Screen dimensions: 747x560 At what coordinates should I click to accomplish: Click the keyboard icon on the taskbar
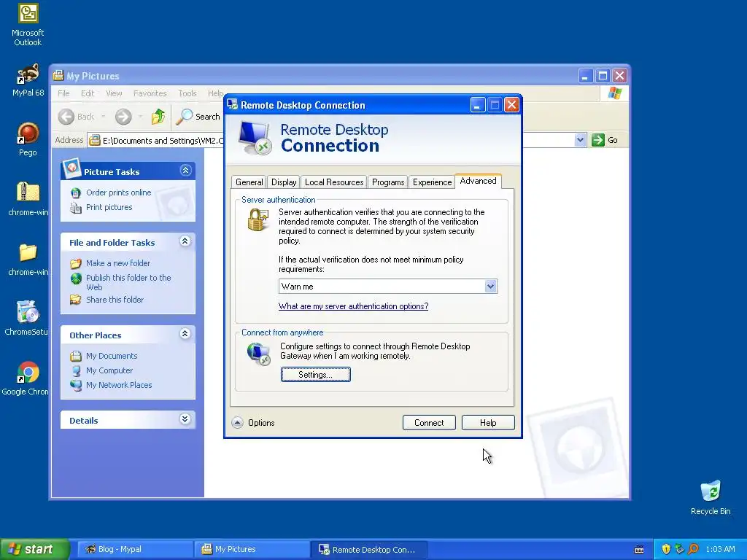tap(639, 550)
